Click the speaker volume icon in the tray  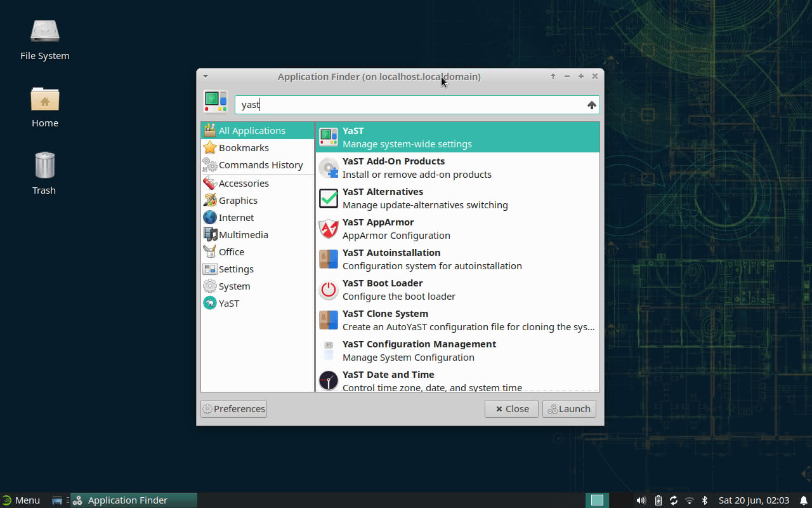pos(641,500)
